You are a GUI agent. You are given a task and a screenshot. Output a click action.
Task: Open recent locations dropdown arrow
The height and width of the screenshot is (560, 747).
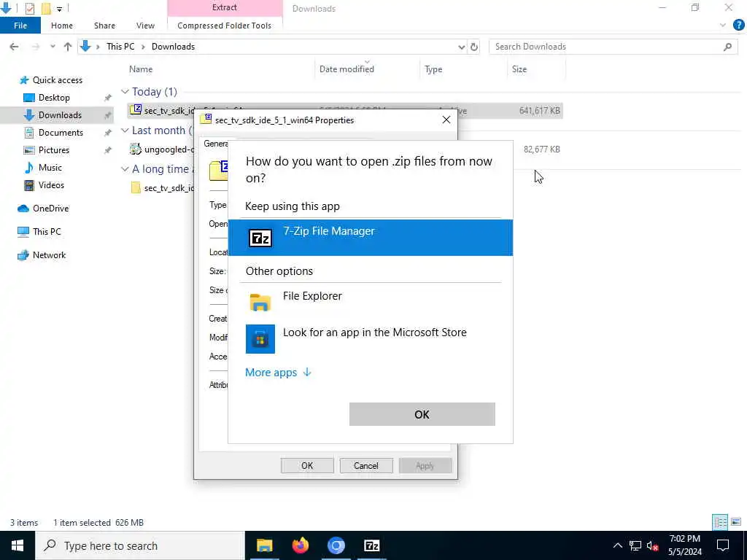click(53, 47)
